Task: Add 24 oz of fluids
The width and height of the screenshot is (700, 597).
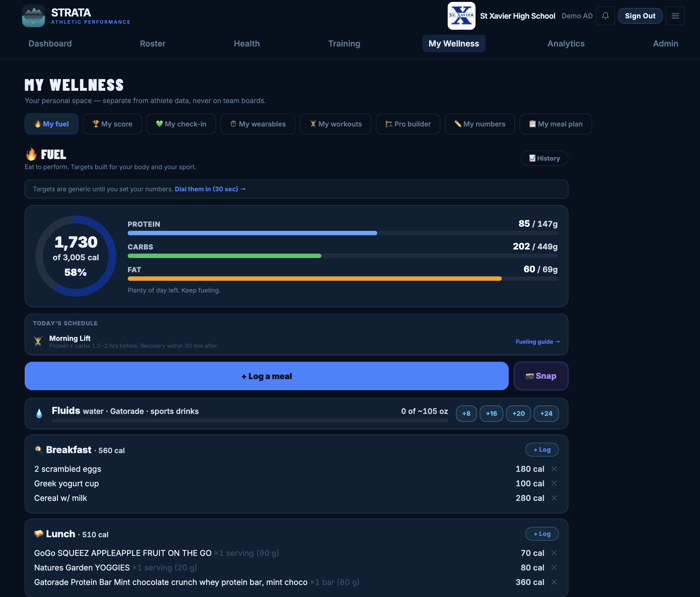Action: pos(546,413)
